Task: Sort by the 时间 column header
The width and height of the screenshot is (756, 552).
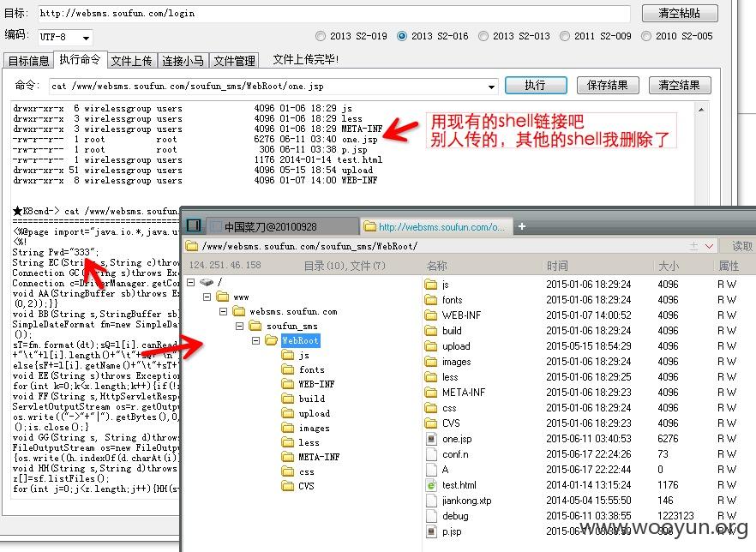Action: [557, 266]
